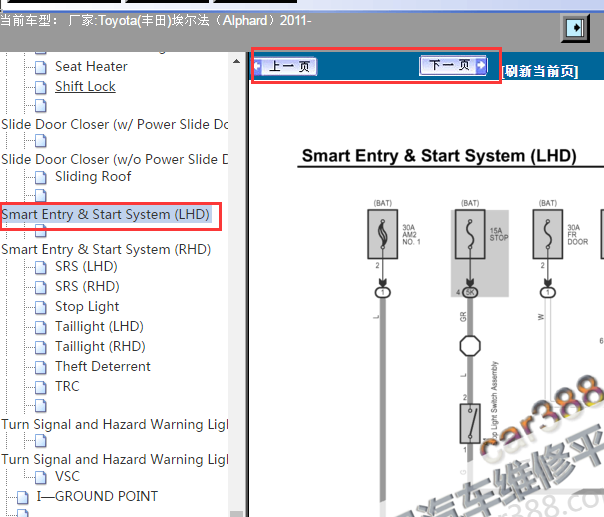
Task: Select the first Turn Signal and Hazard Warning Light entry
Action: pyautogui.click(x=114, y=425)
